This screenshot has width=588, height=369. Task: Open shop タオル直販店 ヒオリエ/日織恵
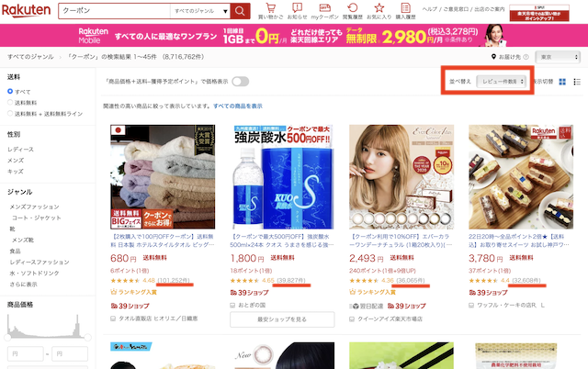tap(158, 319)
